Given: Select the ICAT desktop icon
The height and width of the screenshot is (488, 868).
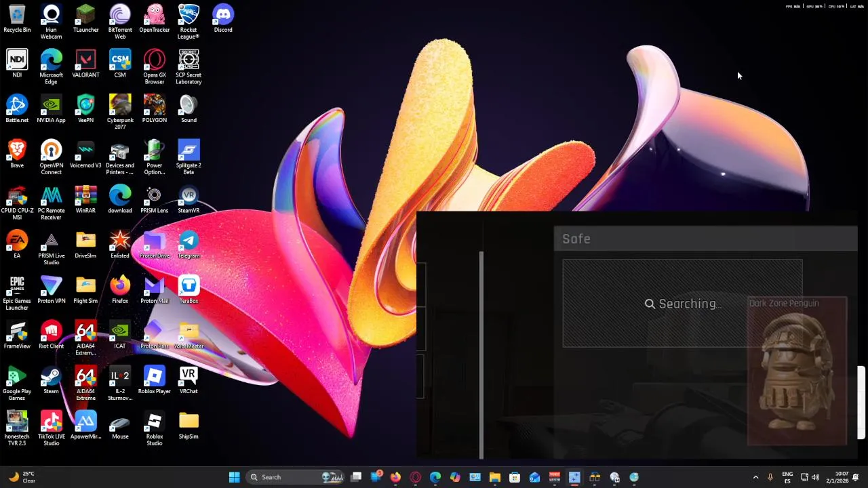Looking at the screenshot, I should click(x=120, y=335).
